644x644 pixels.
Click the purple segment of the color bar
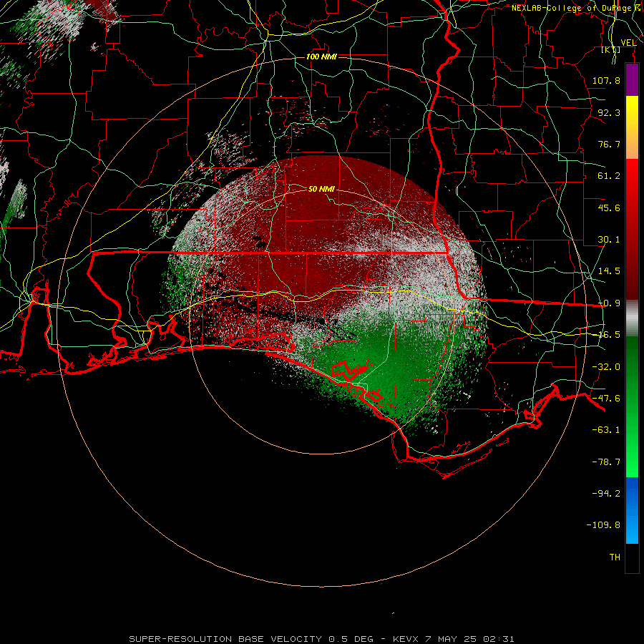point(632,79)
